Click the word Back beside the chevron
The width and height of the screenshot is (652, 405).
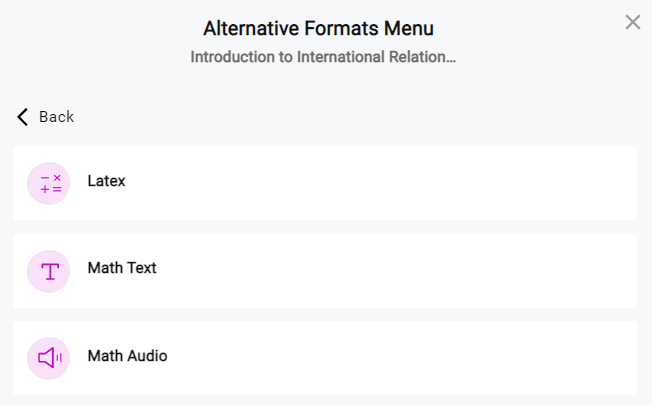(57, 117)
